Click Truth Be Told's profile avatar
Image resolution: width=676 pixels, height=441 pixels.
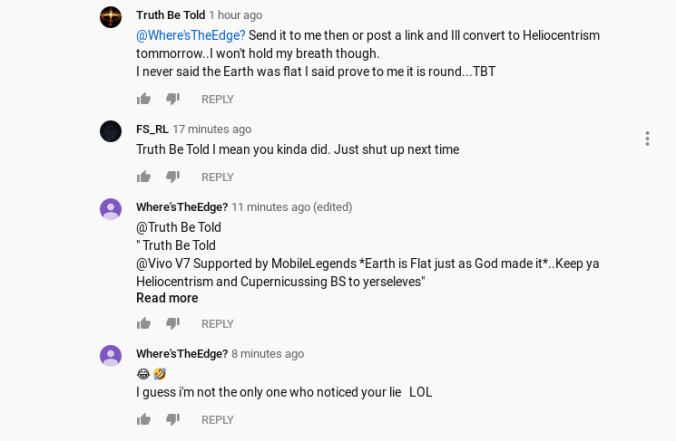111,17
